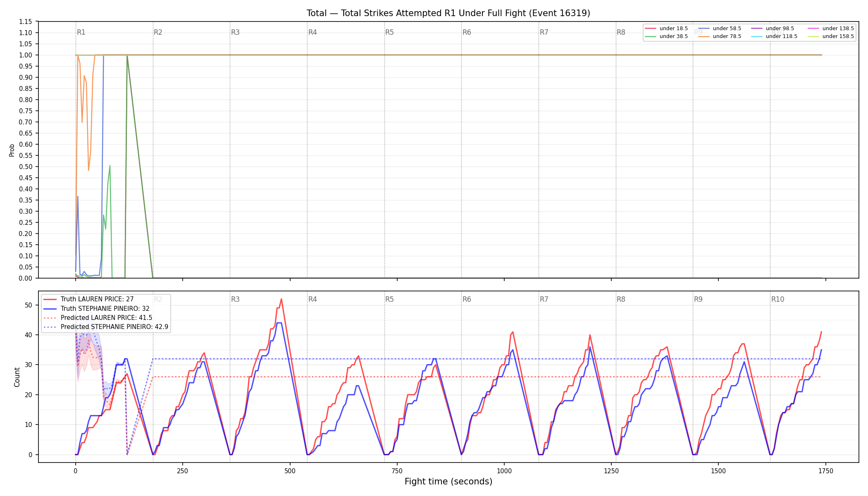Click the red line swatch for Truth LAUREN PRICE
The height and width of the screenshot is (496, 868).
pyautogui.click(x=50, y=299)
